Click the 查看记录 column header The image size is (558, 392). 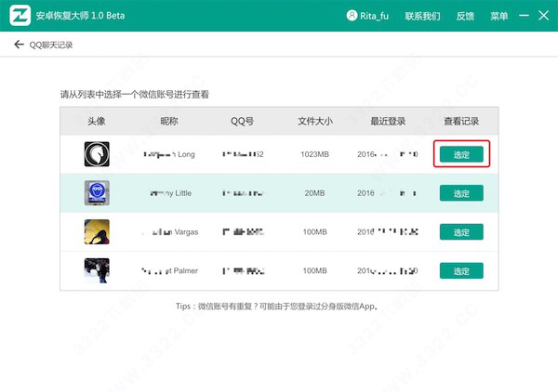click(461, 121)
